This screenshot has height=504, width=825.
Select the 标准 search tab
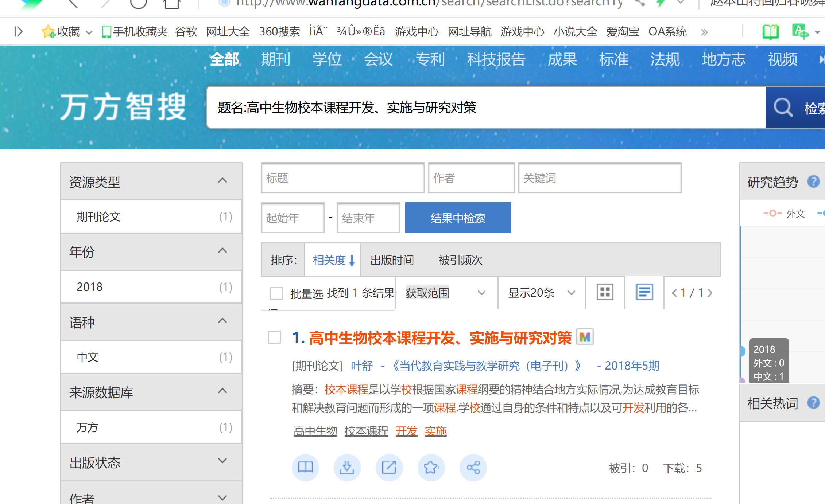[x=614, y=59]
